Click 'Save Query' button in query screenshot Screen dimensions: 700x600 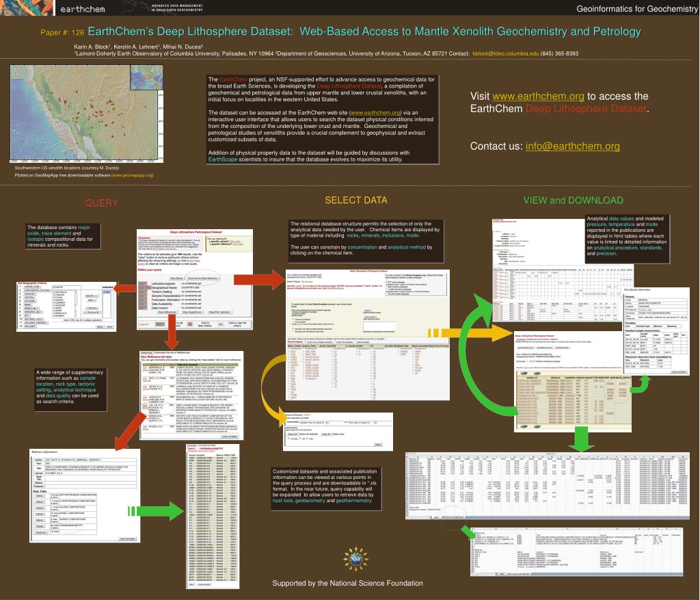point(176,278)
